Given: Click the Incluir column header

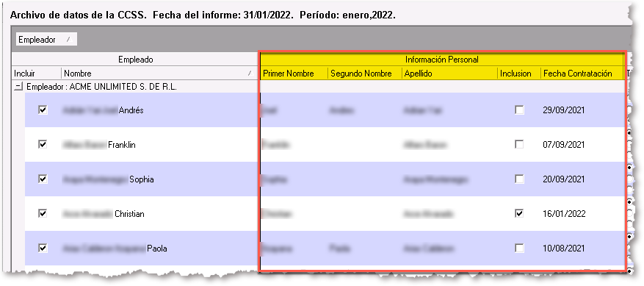Looking at the screenshot, I should tap(36, 74).
